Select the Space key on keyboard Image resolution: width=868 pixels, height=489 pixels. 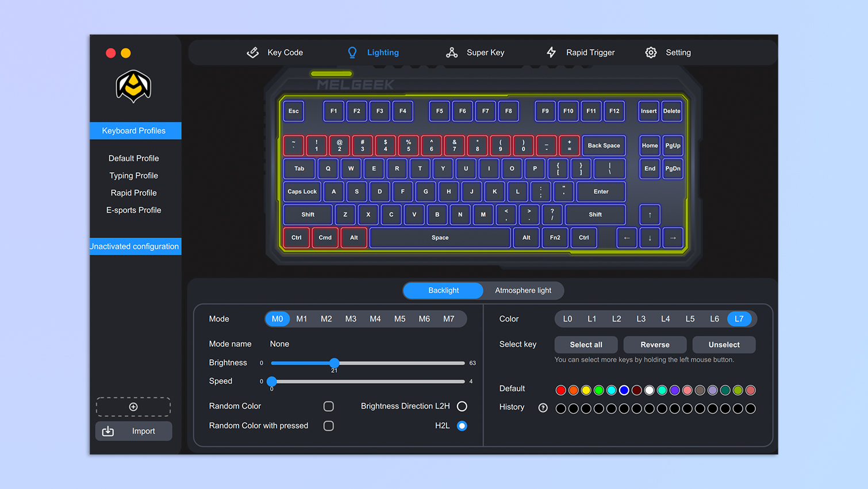coord(440,238)
